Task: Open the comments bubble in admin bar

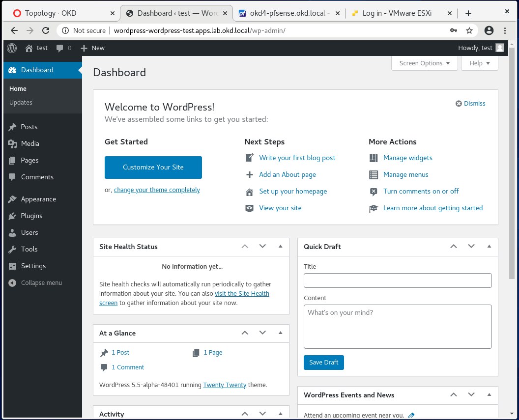Action: coord(59,48)
